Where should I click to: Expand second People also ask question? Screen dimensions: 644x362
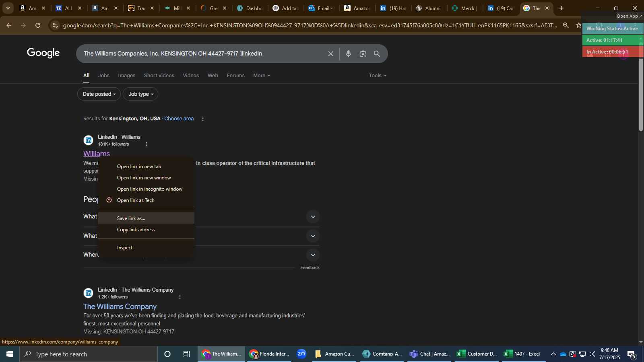[x=313, y=236]
